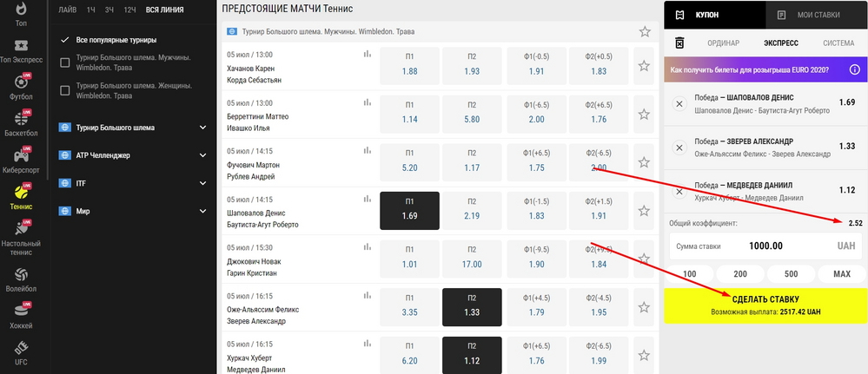Screen dimensions: 868x374
Task: Toggle All popular tournaments checkmark
Action: [x=64, y=40]
